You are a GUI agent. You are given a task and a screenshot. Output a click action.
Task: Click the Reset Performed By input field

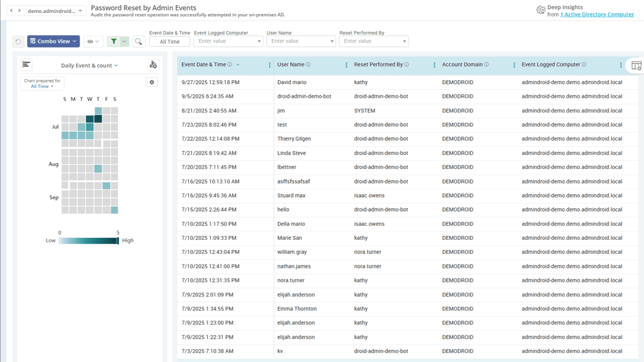[x=369, y=41]
